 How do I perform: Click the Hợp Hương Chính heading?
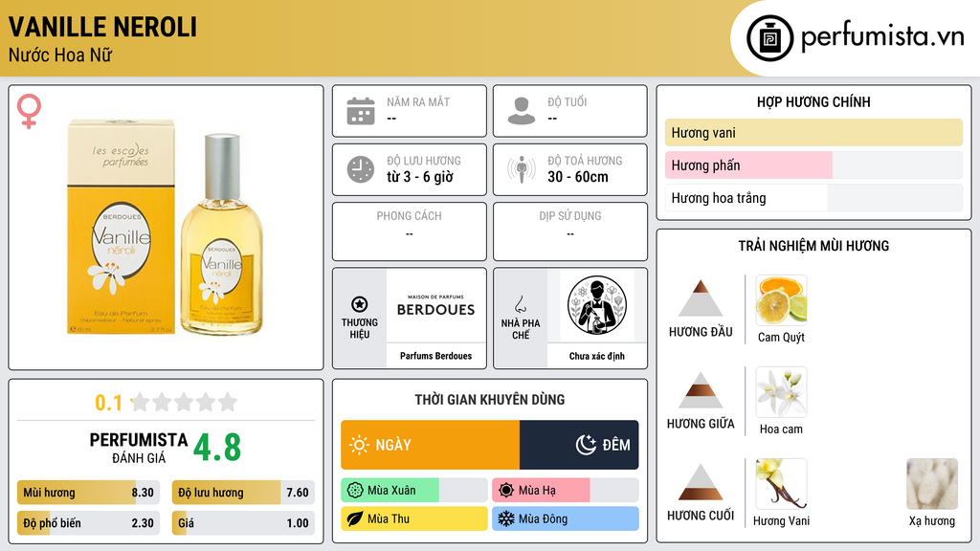813,101
